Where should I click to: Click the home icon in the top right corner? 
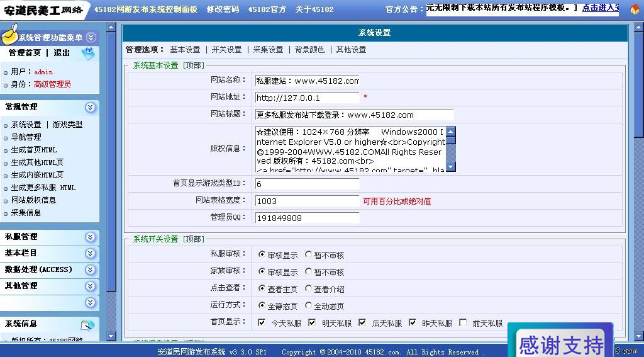click(x=635, y=9)
